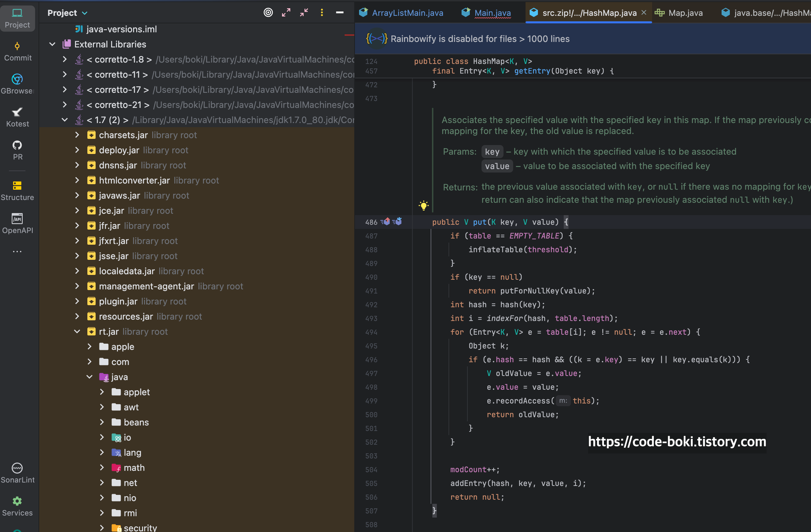Click the yellow lightbulb intention icon

coord(423,206)
